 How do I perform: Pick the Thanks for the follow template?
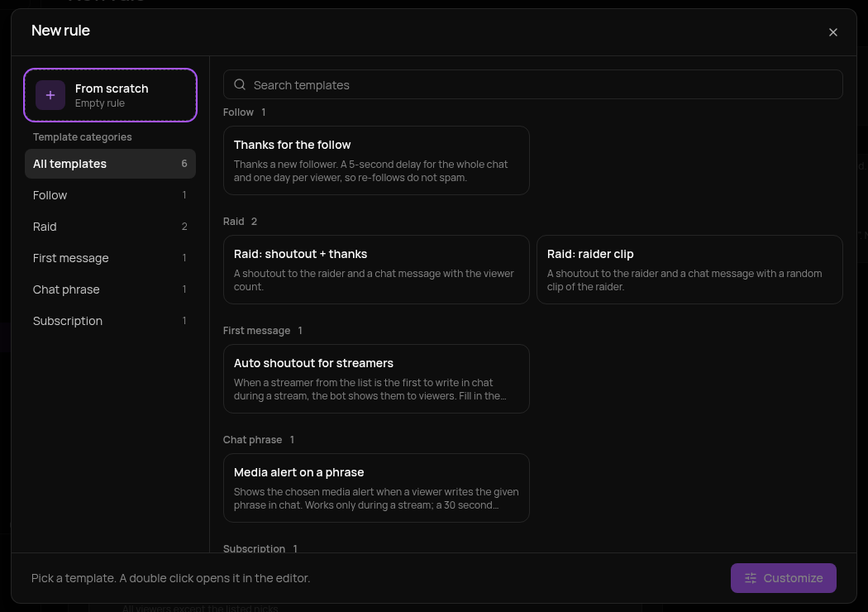[376, 160]
